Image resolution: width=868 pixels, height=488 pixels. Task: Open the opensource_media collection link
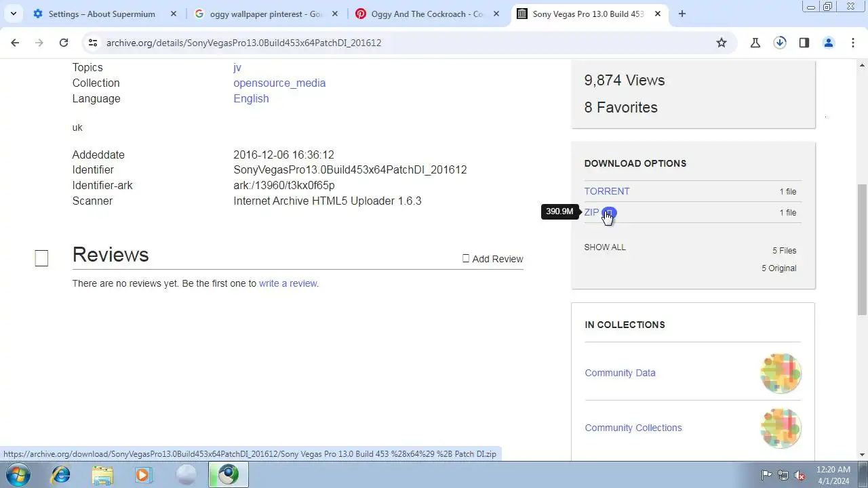click(x=279, y=83)
